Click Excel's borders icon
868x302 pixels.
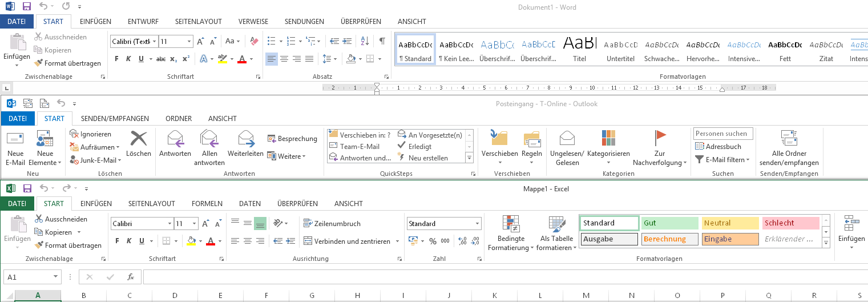[166, 241]
